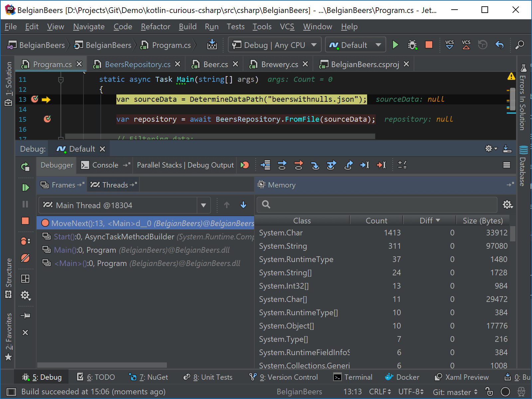Stop the debug session with red square icon
This screenshot has width=532, height=399.
tap(26, 221)
